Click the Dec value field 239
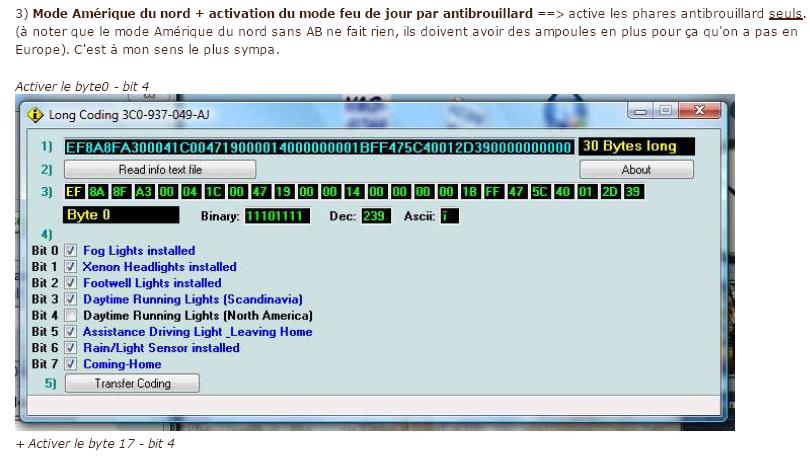 pos(376,216)
